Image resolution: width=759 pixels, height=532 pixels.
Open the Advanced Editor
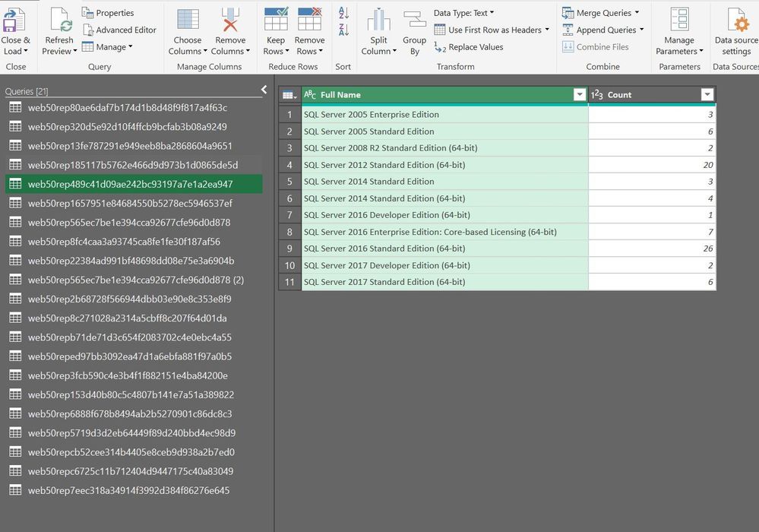click(119, 30)
